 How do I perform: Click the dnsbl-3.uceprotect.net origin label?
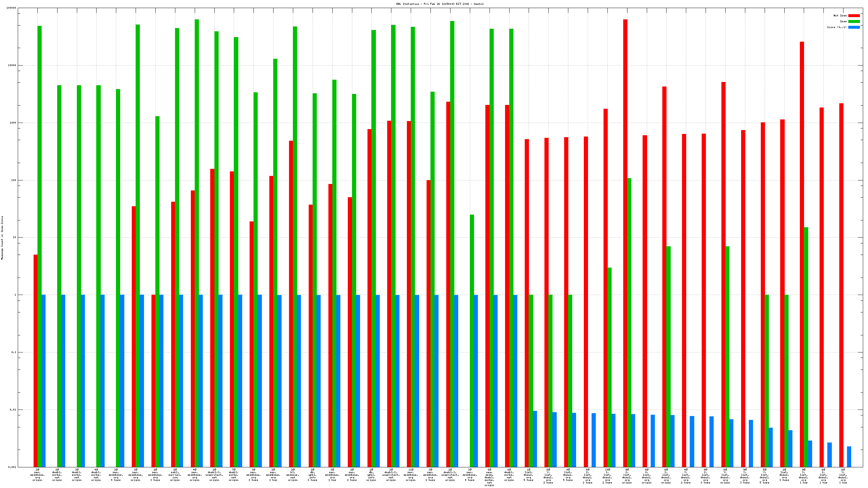pos(214,474)
